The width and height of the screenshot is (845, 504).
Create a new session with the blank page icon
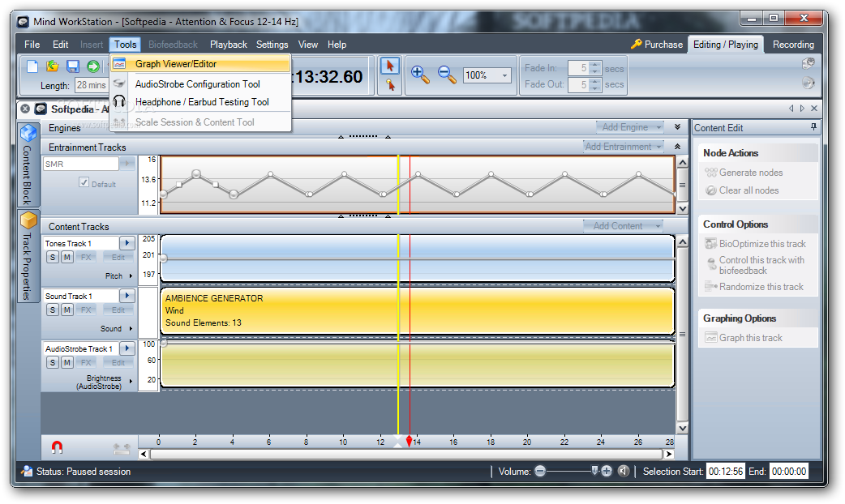pyautogui.click(x=32, y=66)
